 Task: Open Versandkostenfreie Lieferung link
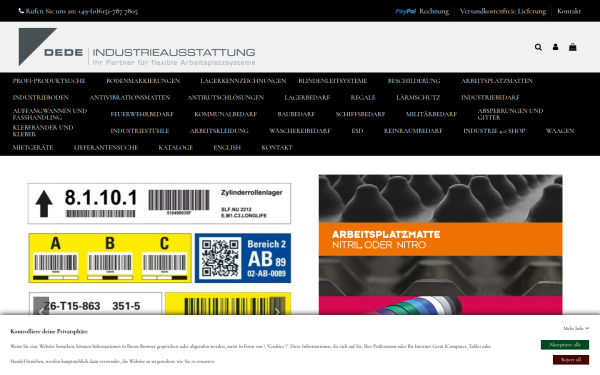point(503,11)
